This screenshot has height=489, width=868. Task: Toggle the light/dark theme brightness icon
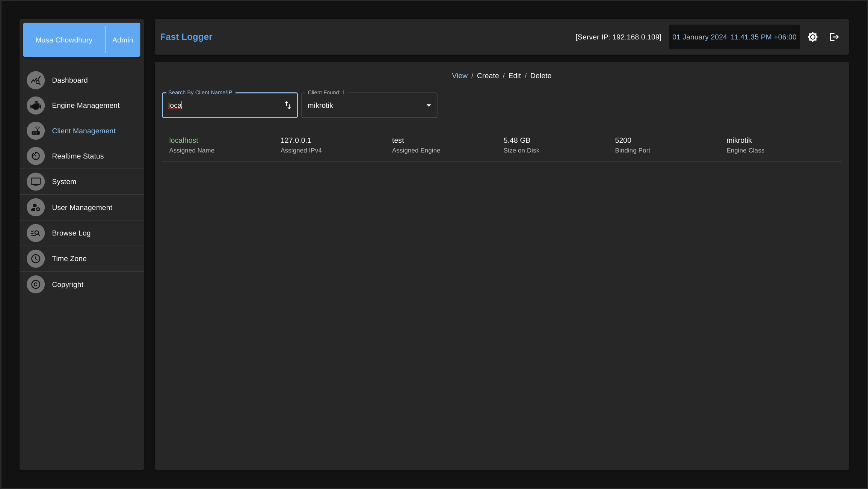pos(812,37)
